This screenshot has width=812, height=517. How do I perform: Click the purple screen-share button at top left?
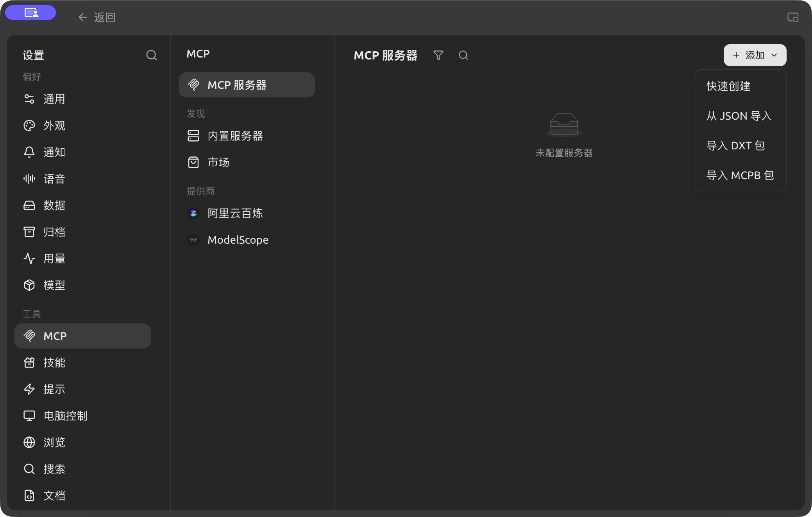pyautogui.click(x=31, y=13)
